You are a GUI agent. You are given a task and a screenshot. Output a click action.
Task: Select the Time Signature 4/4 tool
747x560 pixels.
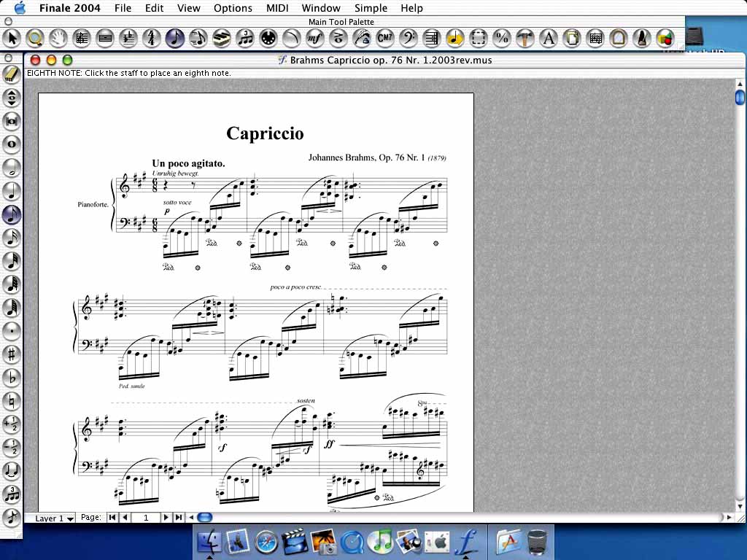coord(152,38)
